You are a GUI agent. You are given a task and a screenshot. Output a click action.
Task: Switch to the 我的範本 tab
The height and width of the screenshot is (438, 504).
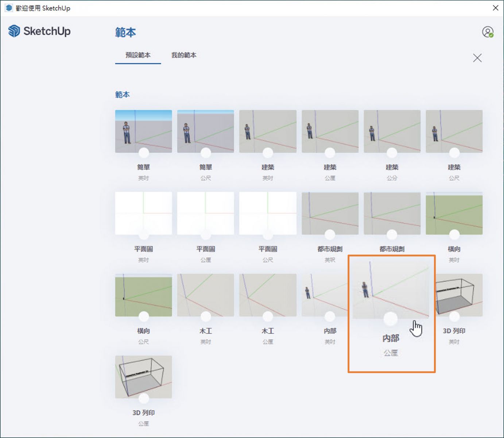pyautogui.click(x=184, y=55)
